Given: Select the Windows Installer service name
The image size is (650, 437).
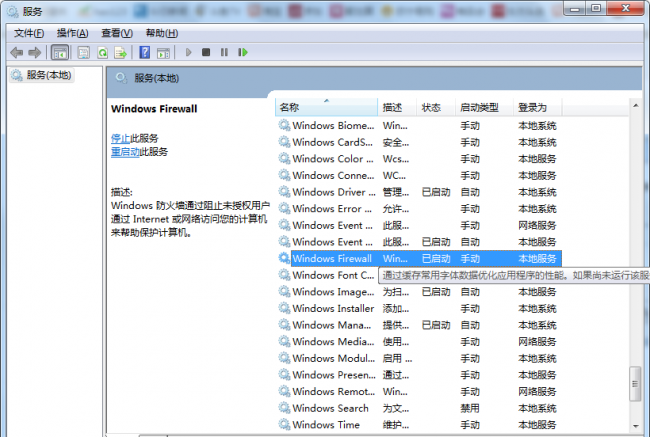Looking at the screenshot, I should pos(333,308).
